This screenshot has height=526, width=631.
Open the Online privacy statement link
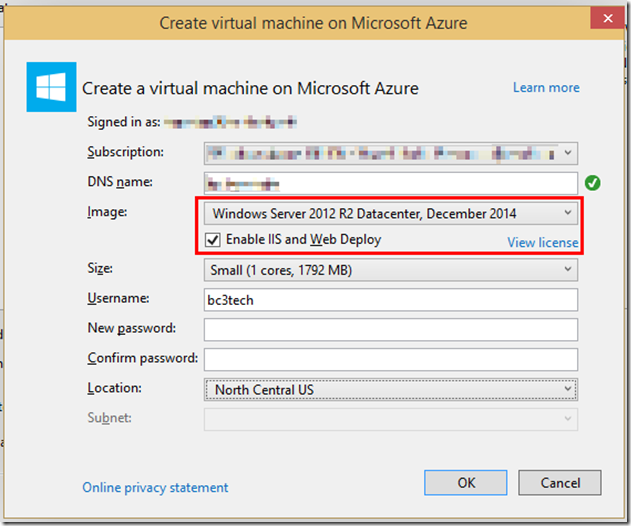pyautogui.click(x=155, y=487)
